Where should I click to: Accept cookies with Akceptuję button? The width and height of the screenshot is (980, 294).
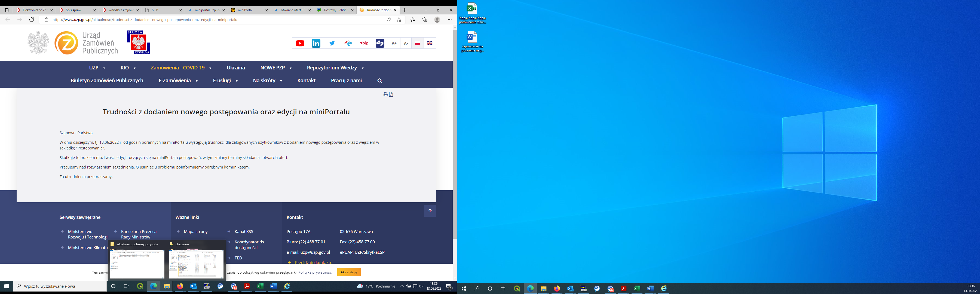(x=348, y=272)
